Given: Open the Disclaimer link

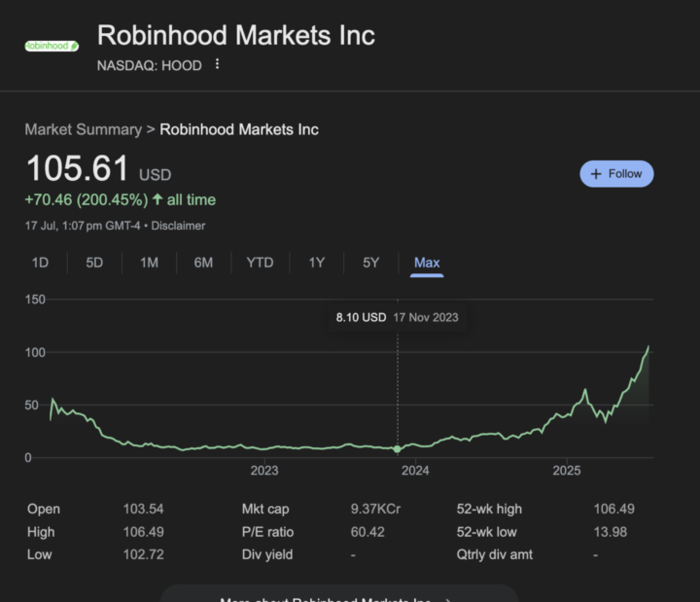Looking at the screenshot, I should (x=178, y=226).
